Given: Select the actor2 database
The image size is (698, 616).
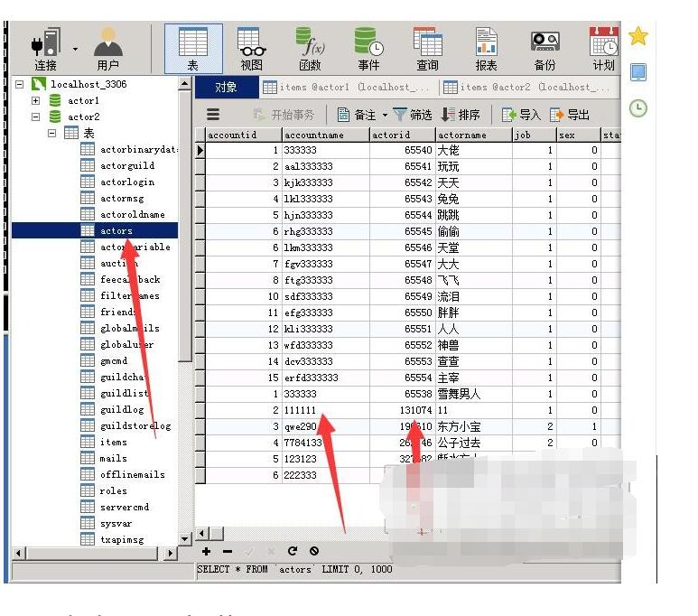Looking at the screenshot, I should tap(83, 117).
